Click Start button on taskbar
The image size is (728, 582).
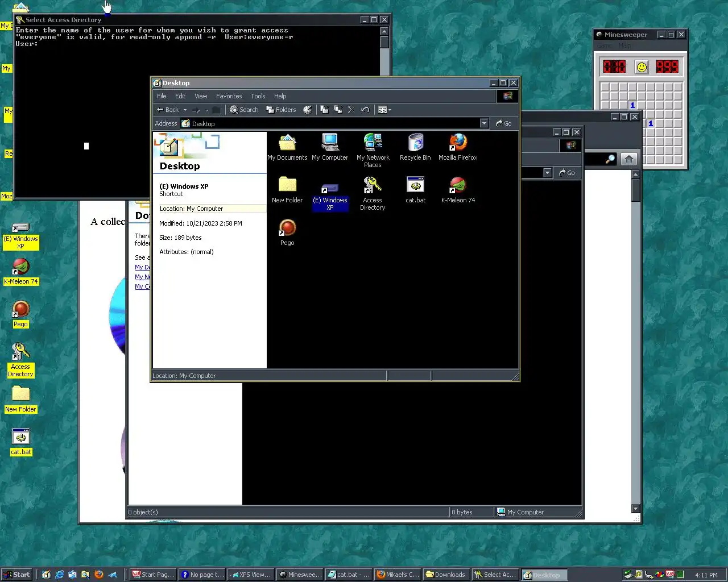tap(17, 575)
